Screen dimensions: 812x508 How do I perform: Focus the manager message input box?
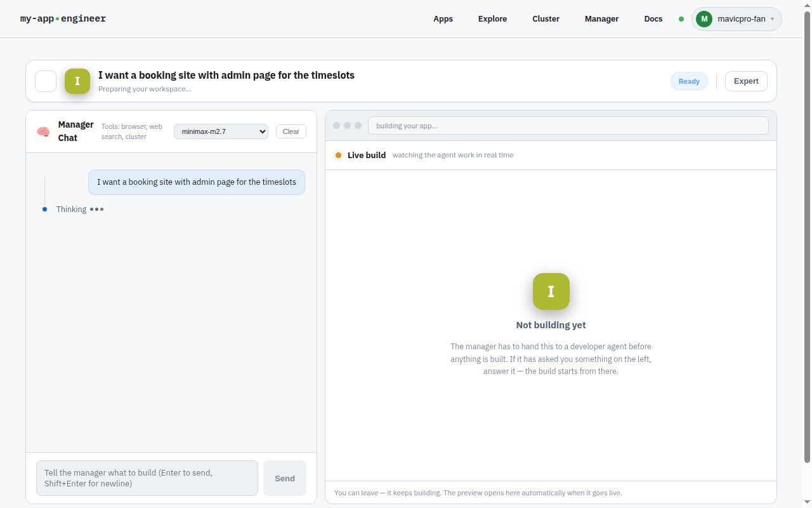click(x=147, y=478)
